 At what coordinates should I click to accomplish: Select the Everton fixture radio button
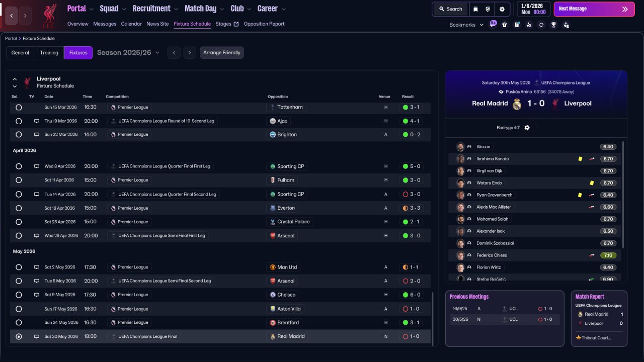pyautogui.click(x=19, y=208)
